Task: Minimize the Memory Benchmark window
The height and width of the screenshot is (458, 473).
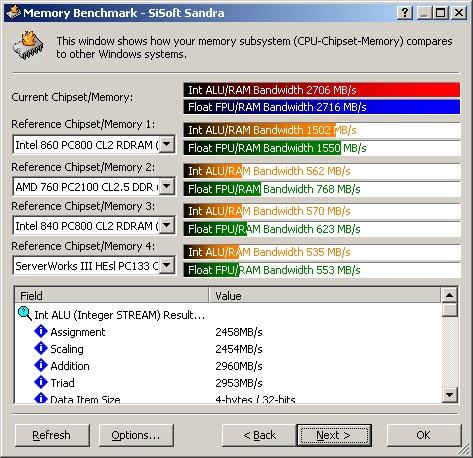Action: click(424, 13)
